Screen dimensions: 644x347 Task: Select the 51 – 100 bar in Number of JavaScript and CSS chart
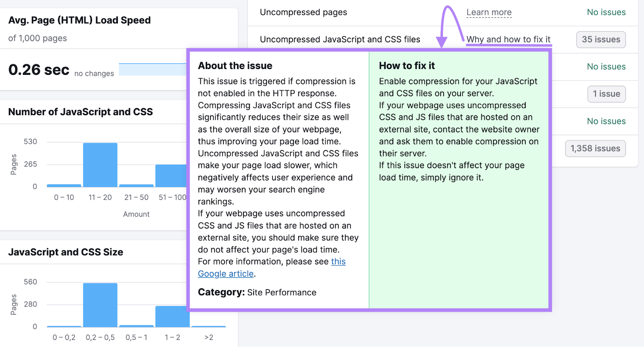[171, 176]
